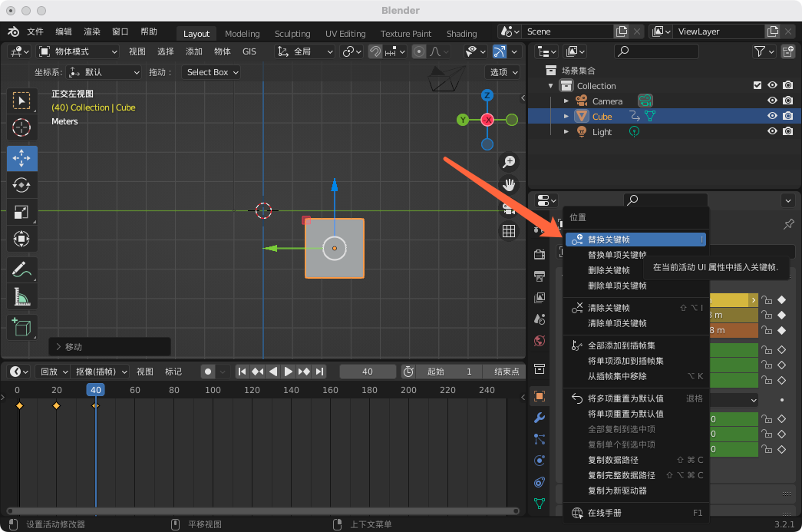Image resolution: width=802 pixels, height=532 pixels.
Task: Click the zoom magnifier in the viewport
Action: (x=508, y=162)
